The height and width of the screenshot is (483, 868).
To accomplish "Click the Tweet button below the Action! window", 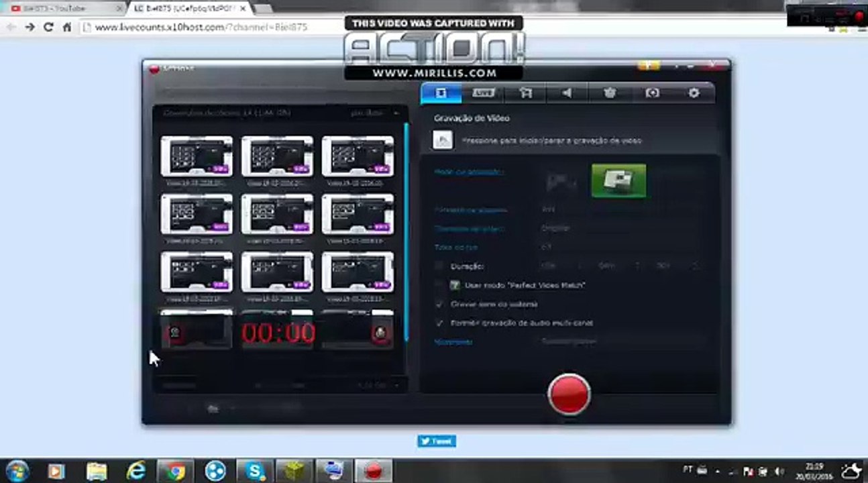I will pos(437,441).
